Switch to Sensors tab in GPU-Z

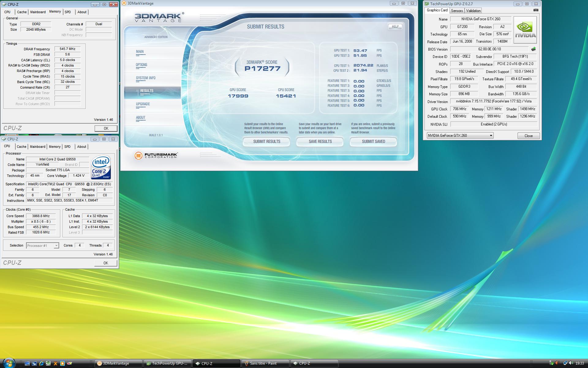pos(457,11)
